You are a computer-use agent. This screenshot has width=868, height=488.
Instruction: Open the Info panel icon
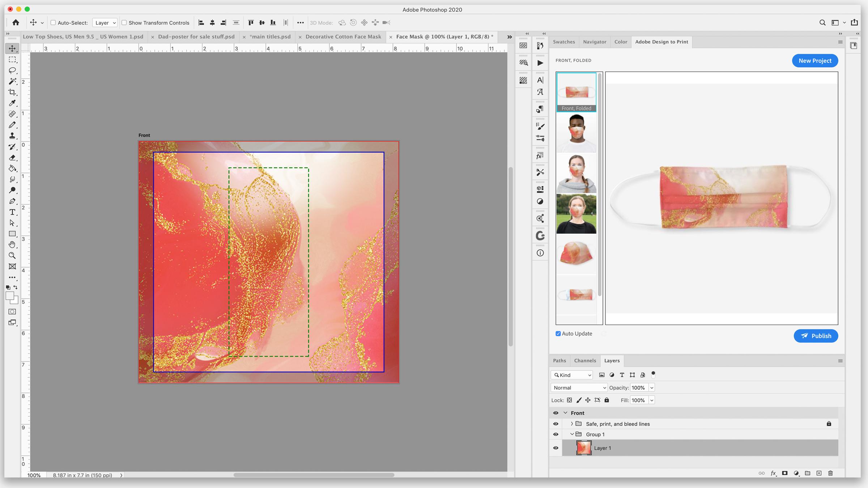[540, 253]
